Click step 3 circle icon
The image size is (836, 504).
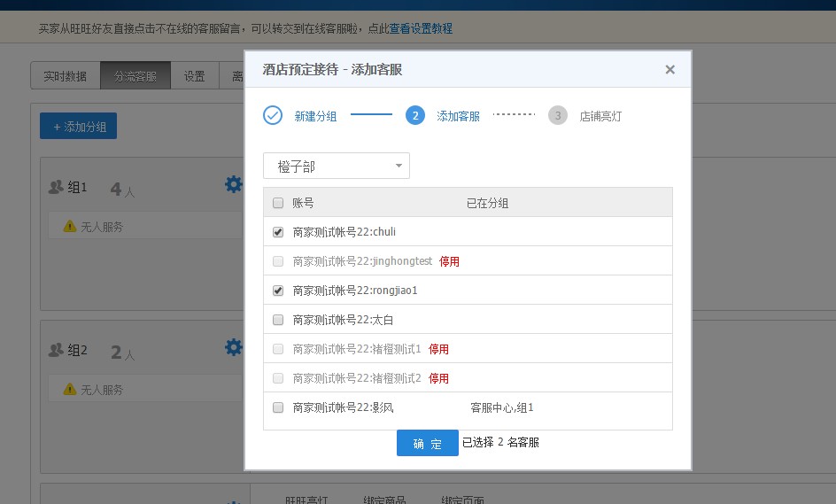(x=558, y=115)
